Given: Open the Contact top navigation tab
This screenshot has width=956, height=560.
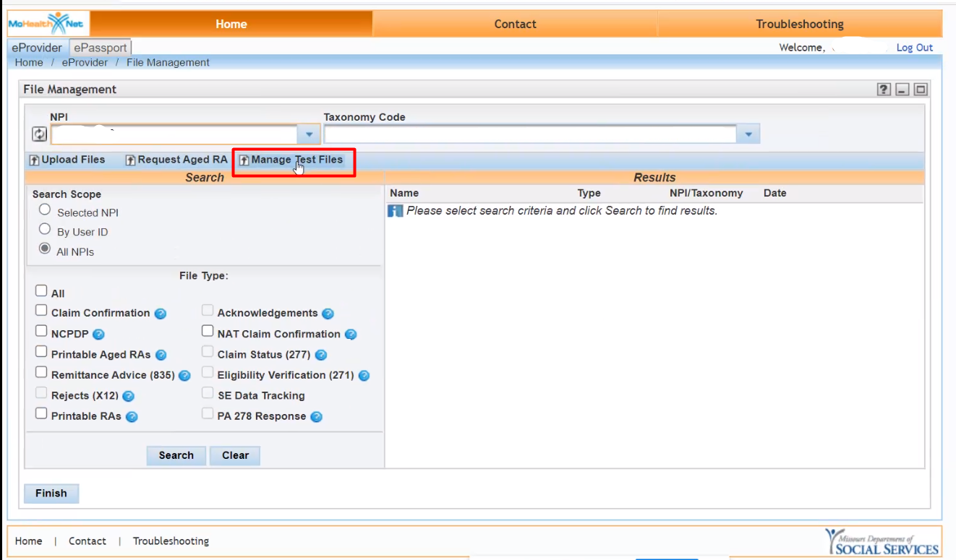Looking at the screenshot, I should coord(515,24).
